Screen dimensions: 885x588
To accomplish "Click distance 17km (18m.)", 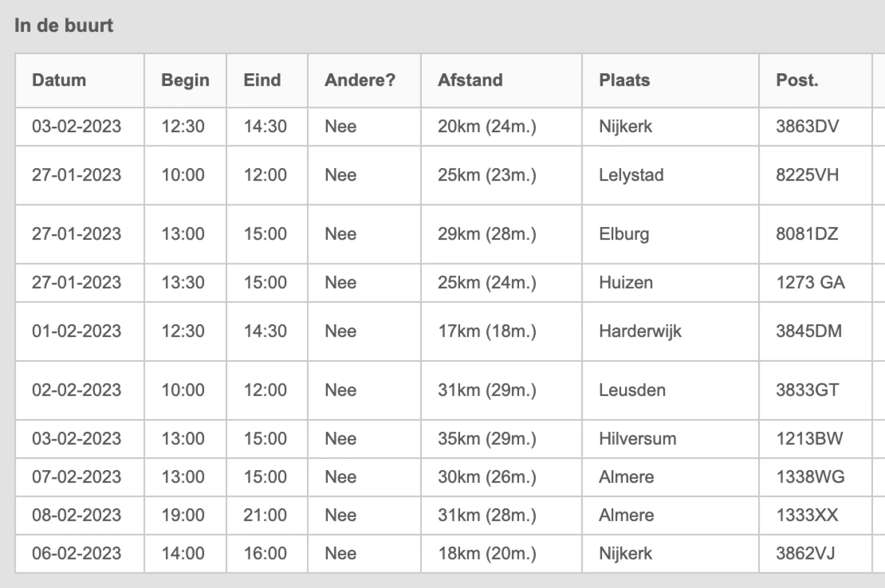I will click(487, 331).
